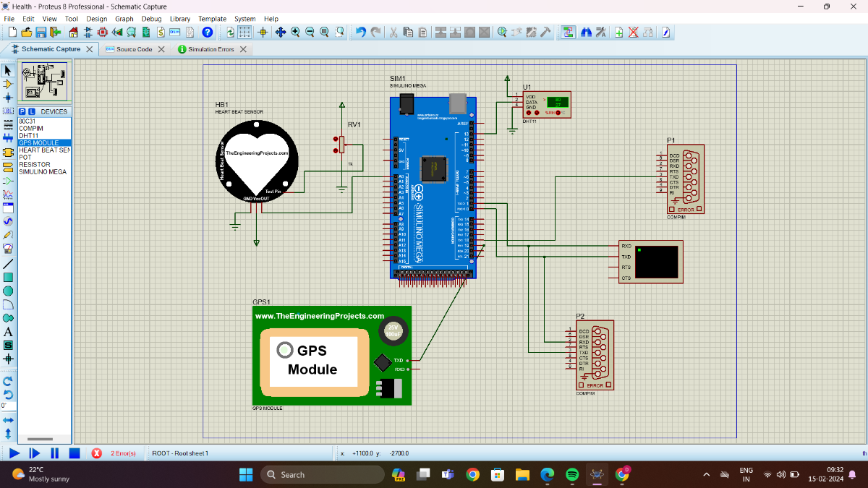Open the Debug menu
Viewport: 868px width, 488px height.
[x=152, y=19]
